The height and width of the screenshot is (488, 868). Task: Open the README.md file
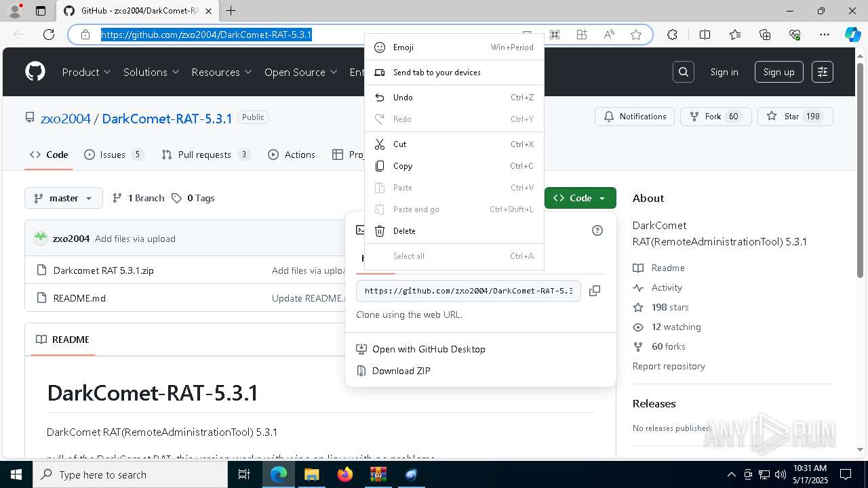click(79, 298)
